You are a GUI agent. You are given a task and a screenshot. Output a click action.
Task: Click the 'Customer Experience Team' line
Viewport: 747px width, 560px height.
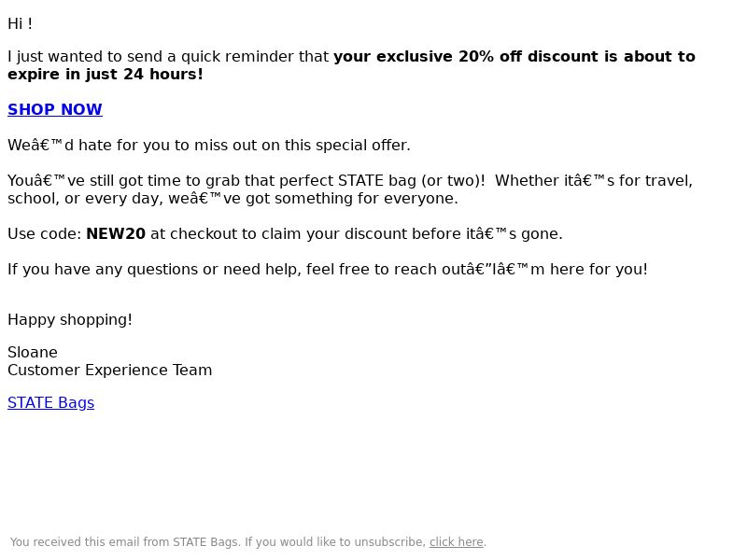[109, 370]
